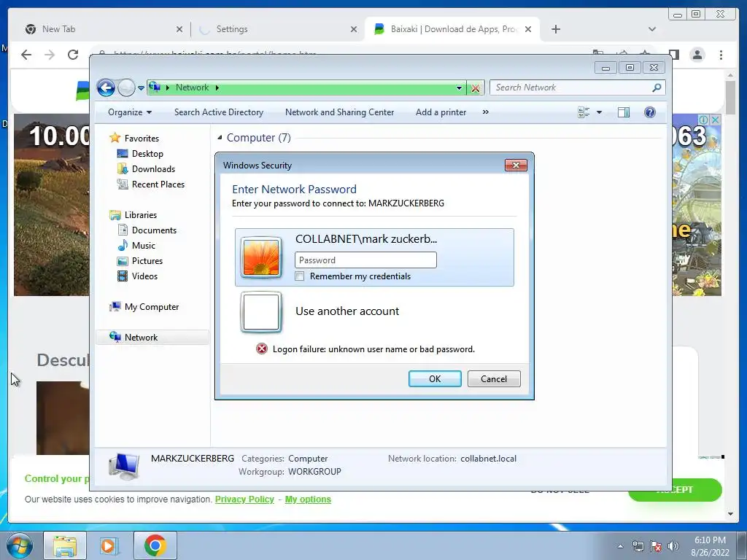Open the Organize dropdown menu
The image size is (747, 560).
pos(130,112)
